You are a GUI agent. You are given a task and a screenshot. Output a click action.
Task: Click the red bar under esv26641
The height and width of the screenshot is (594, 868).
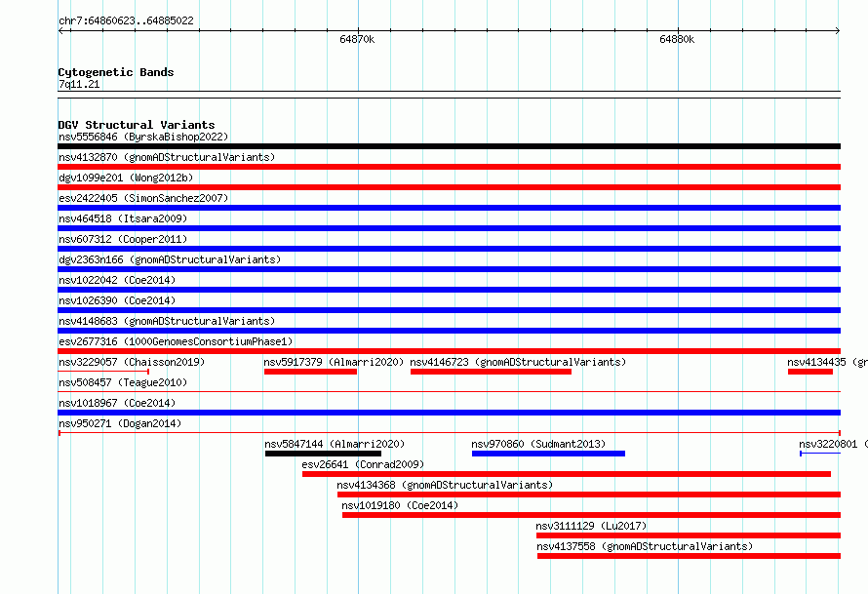point(567,474)
